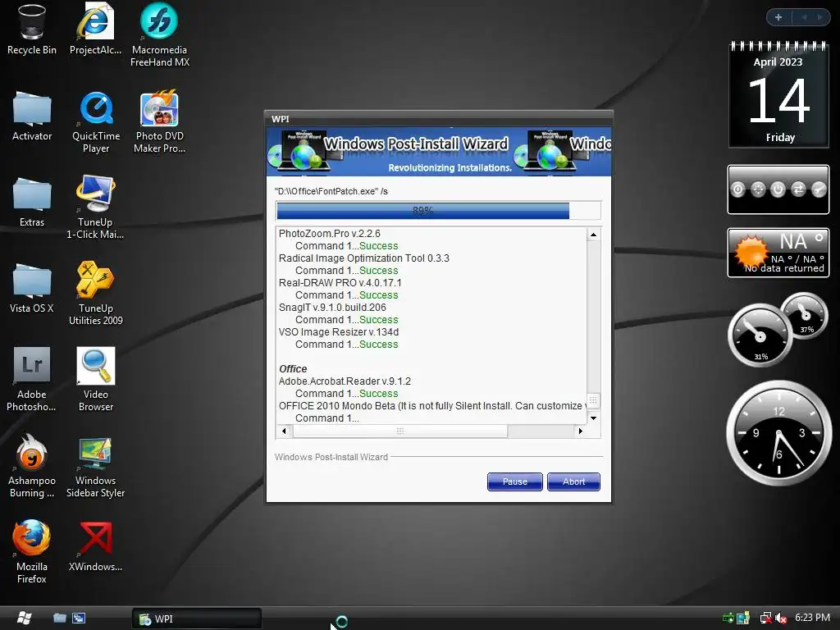Viewport: 840px width, 630px height.
Task: Click the small memory meter dial at 37%
Action: 805,316
